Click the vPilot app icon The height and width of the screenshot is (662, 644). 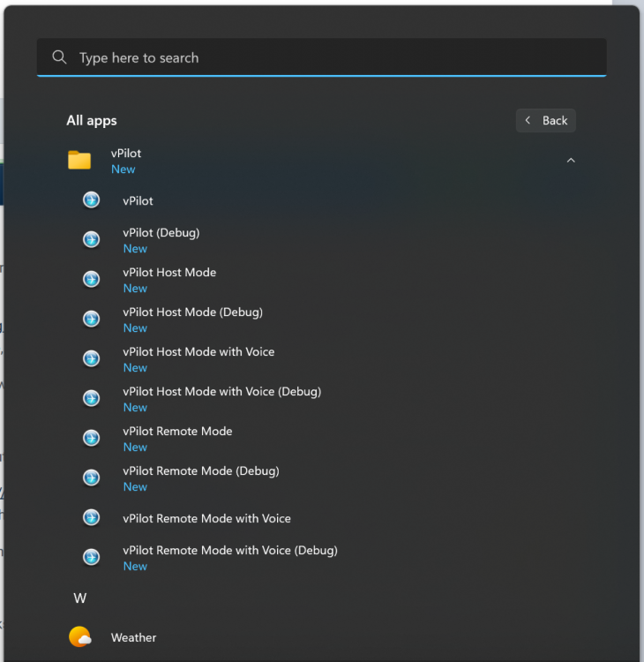(91, 200)
